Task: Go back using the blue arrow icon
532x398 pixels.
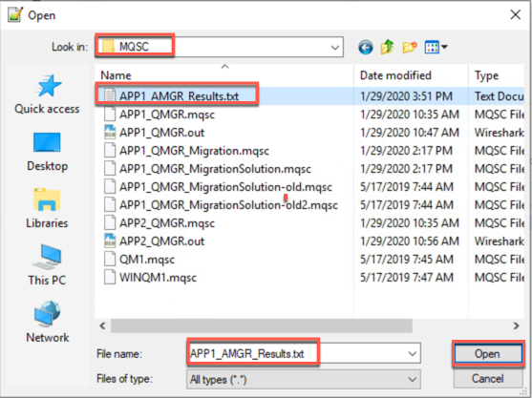Action: pos(366,47)
